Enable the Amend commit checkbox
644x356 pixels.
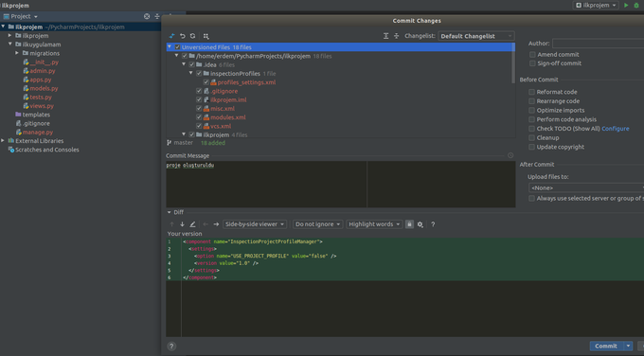coord(532,55)
